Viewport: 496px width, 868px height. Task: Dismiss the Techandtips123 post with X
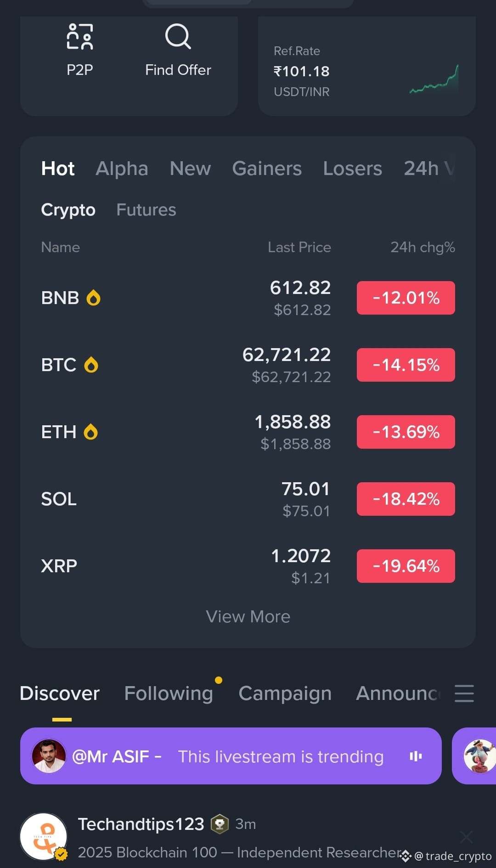[x=466, y=837]
